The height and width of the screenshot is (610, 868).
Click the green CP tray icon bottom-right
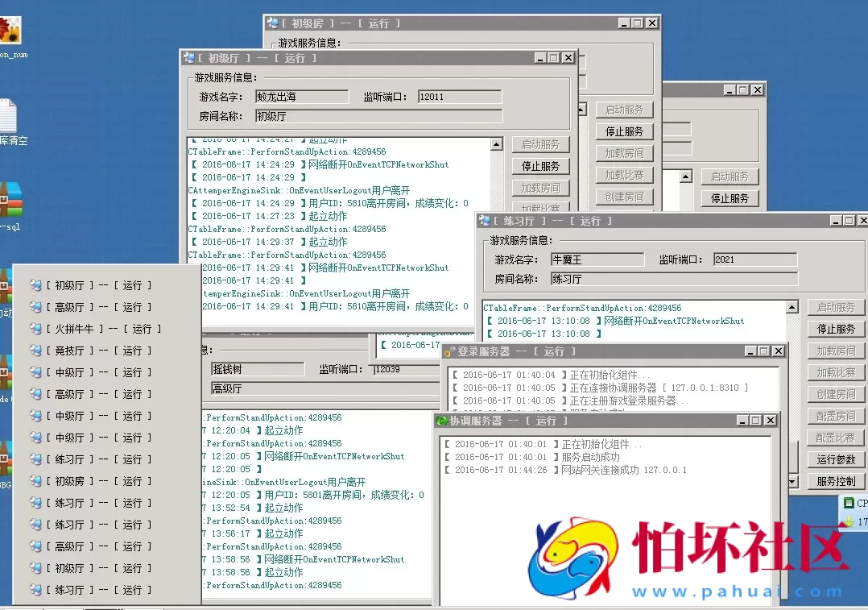pyautogui.click(x=849, y=502)
